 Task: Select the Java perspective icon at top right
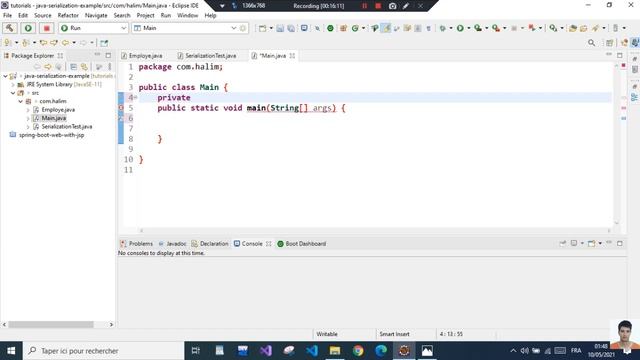point(635,43)
